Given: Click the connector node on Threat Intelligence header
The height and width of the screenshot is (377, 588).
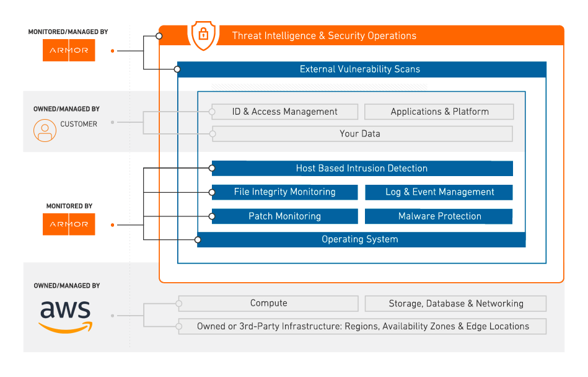Looking at the screenshot, I should coord(159,36).
